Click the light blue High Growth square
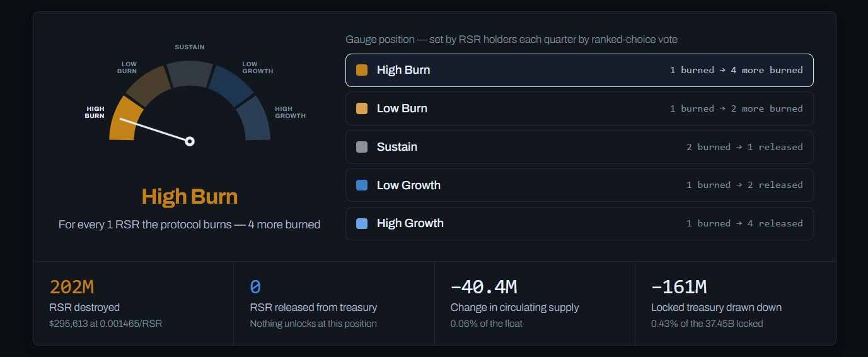868x357 pixels. [x=362, y=223]
